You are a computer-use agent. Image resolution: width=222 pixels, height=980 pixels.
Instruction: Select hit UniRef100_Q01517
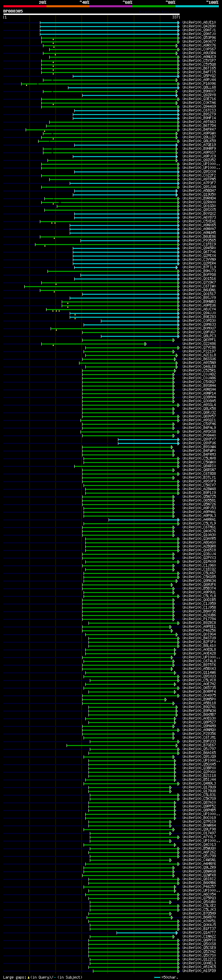coord(199,294)
